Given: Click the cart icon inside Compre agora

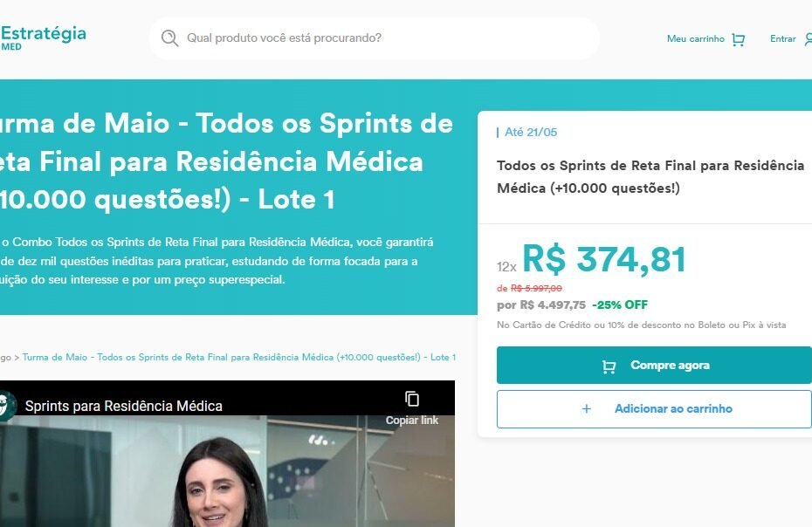Looking at the screenshot, I should coord(609,366).
